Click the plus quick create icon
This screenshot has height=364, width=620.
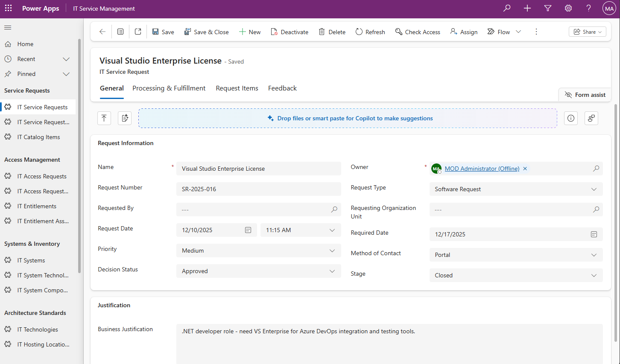(x=527, y=8)
